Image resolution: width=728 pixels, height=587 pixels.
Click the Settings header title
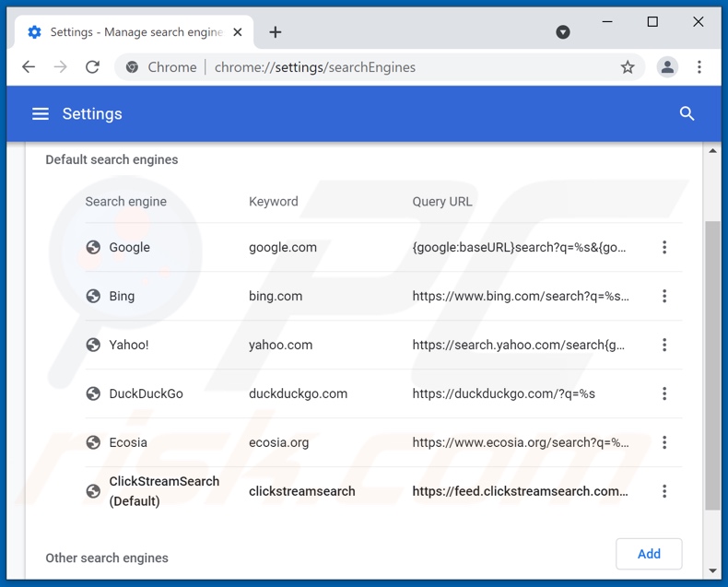pos(92,113)
